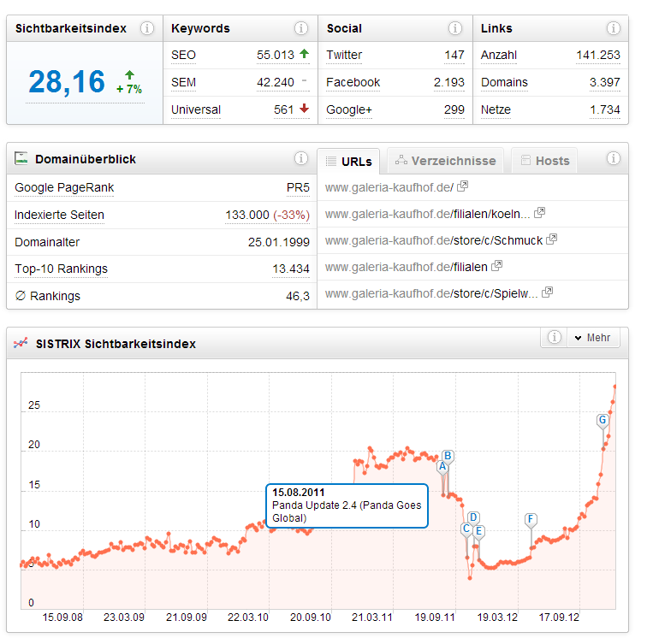Image resolution: width=647 pixels, height=644 pixels.
Task: Open external link icon for store/c/Schmuck
Action: (x=552, y=239)
